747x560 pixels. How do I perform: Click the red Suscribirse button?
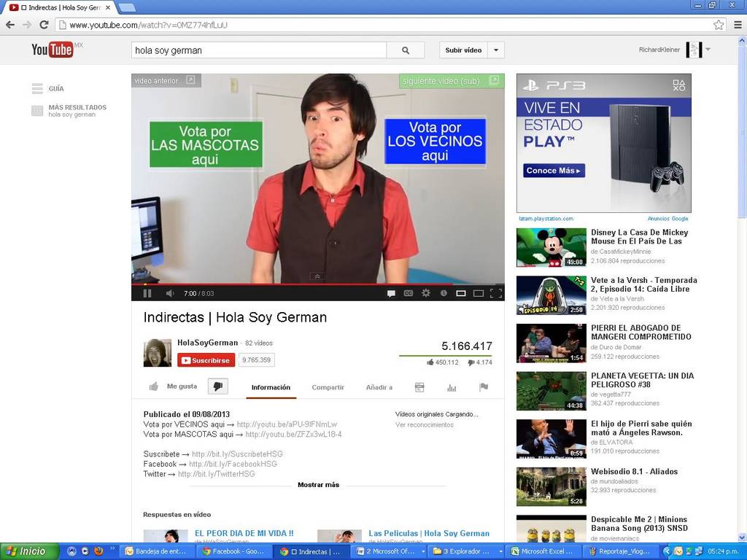pyautogui.click(x=206, y=360)
